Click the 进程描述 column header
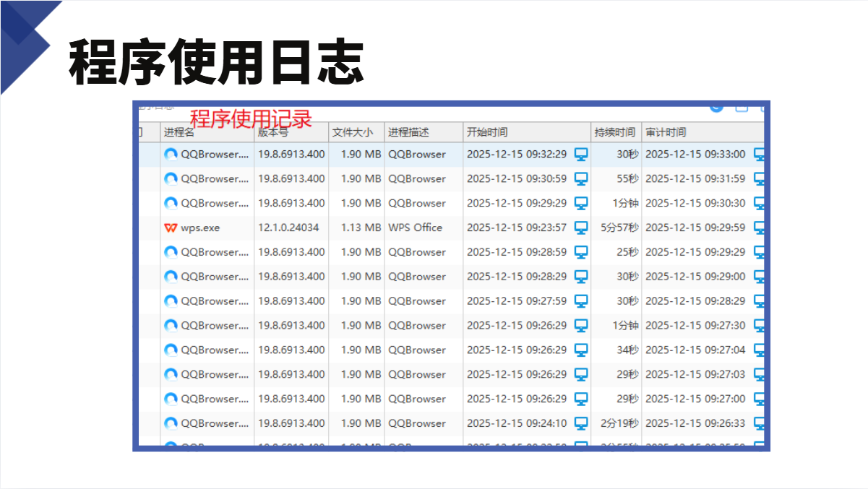The height and width of the screenshot is (489, 868). point(408,132)
